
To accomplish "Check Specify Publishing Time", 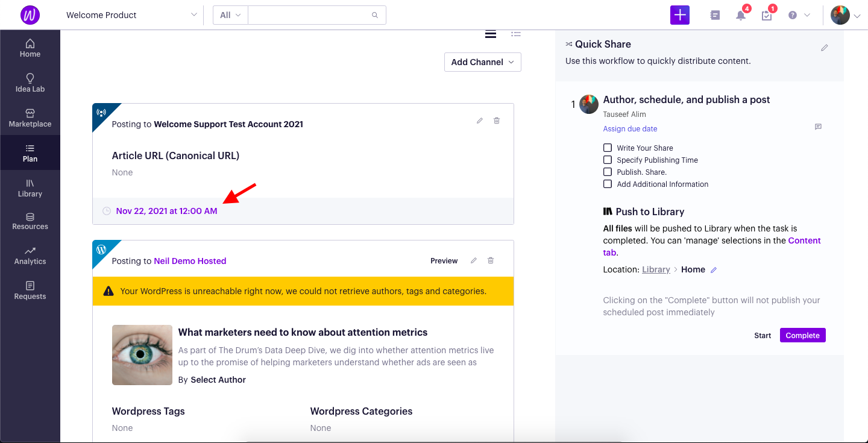I will coord(608,160).
